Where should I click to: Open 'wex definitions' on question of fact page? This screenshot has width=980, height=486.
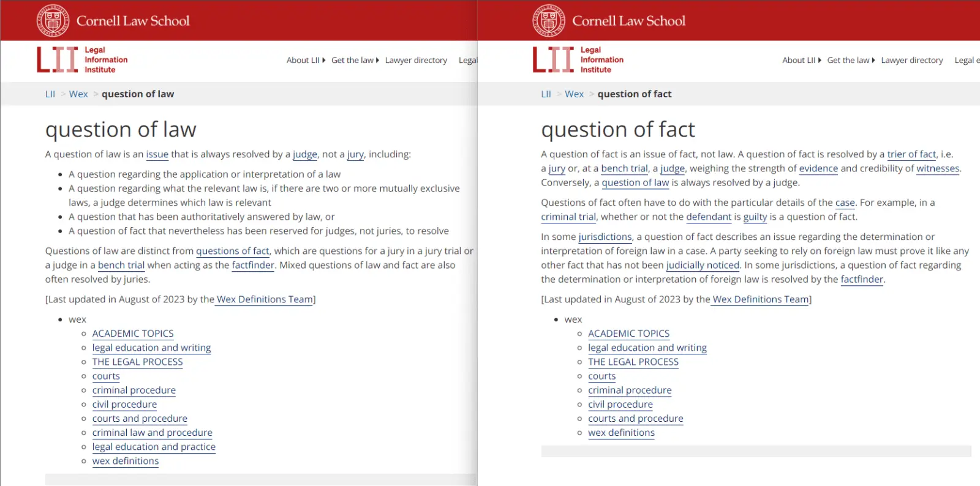click(622, 432)
